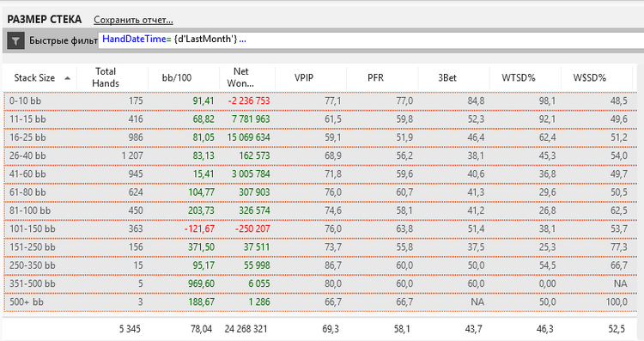Select the 151-250 bb row
Image resolution: width=644 pixels, height=341 pixels.
pos(320,247)
